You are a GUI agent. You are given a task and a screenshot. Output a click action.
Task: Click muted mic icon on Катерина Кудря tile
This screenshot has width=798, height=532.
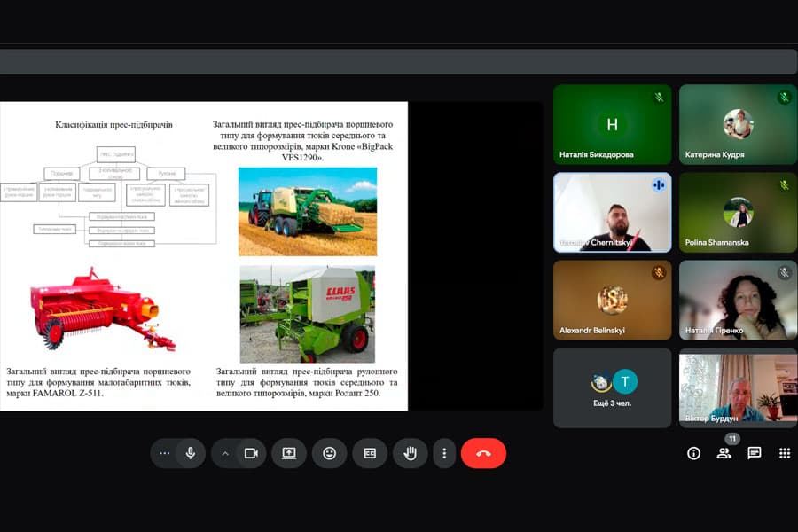[x=785, y=97]
